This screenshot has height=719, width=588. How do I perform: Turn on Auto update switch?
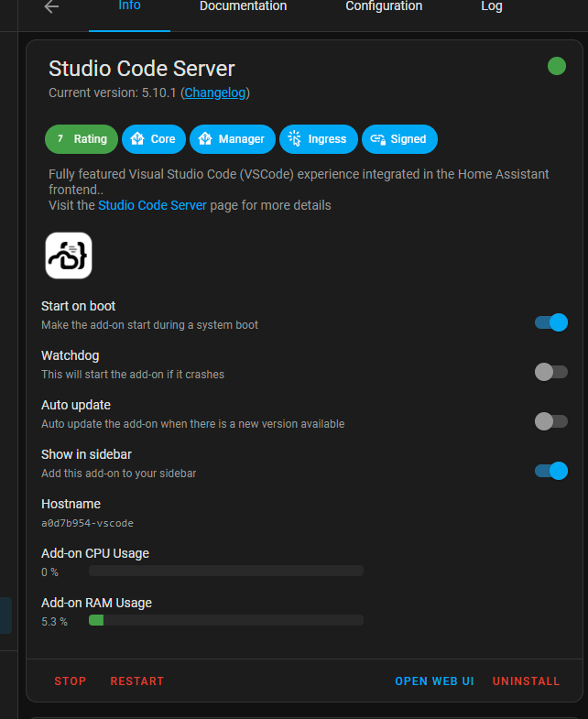click(551, 421)
